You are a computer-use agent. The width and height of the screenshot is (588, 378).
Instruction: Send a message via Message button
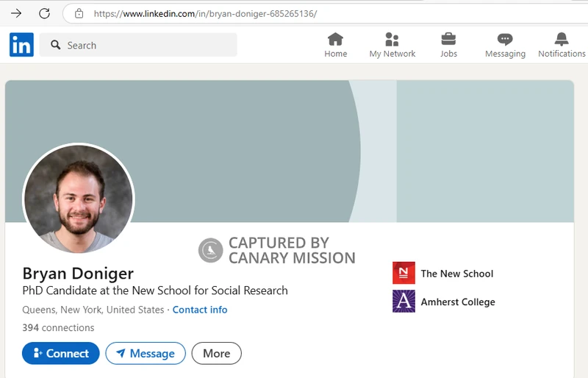(146, 353)
